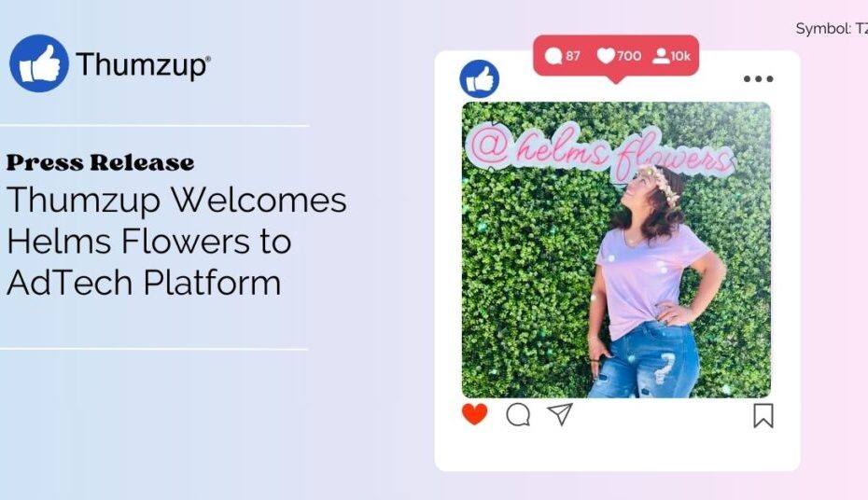Screen dimensions: 868x500
Task: Click the blue thumbs-up profile avatar in post
Action: coord(480,79)
